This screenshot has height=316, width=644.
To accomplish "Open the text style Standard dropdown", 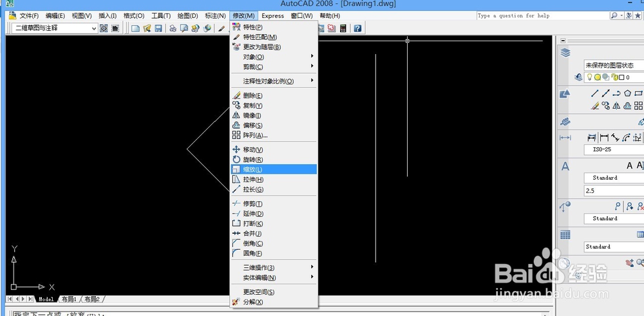I will [614, 178].
